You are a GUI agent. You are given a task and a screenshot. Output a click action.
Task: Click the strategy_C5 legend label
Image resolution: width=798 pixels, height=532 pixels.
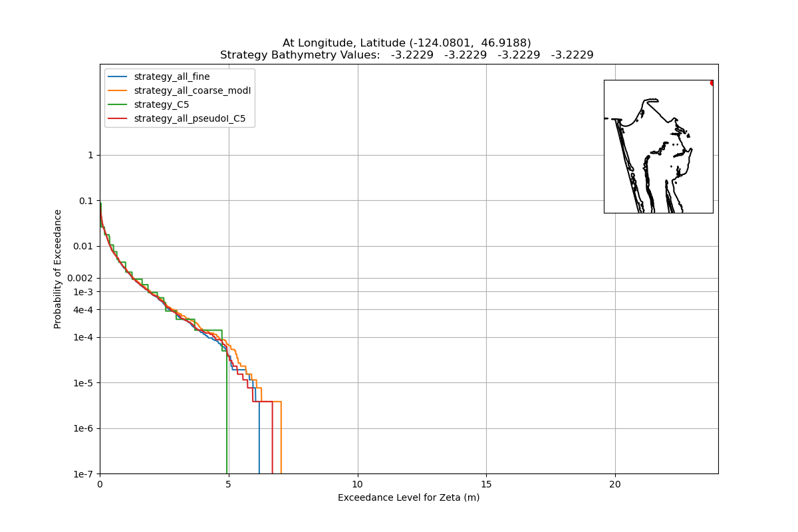162,104
